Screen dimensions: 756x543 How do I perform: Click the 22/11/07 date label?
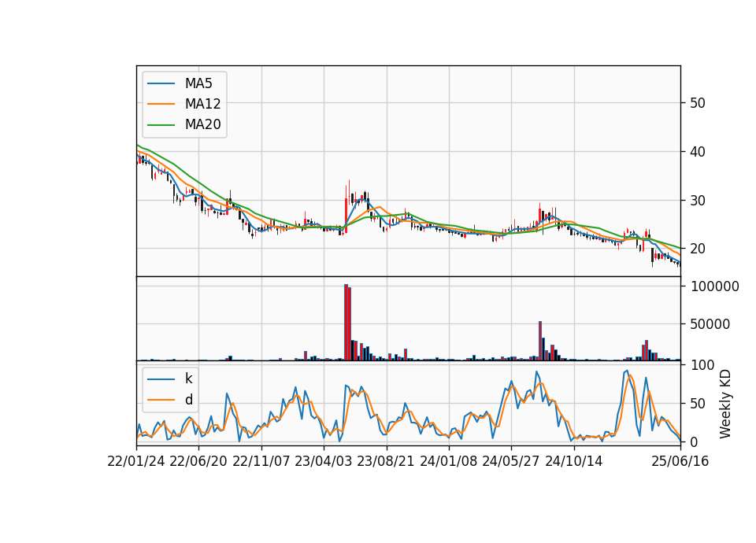pyautogui.click(x=261, y=462)
